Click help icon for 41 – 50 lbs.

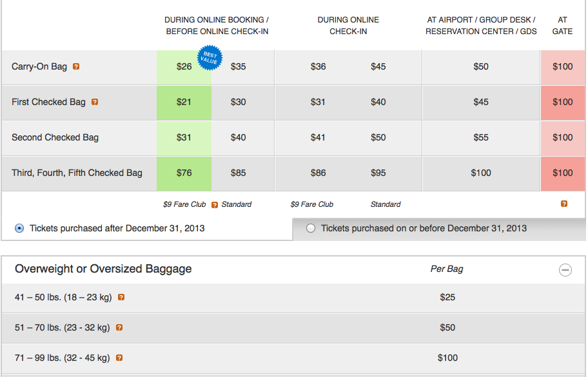[x=121, y=298]
